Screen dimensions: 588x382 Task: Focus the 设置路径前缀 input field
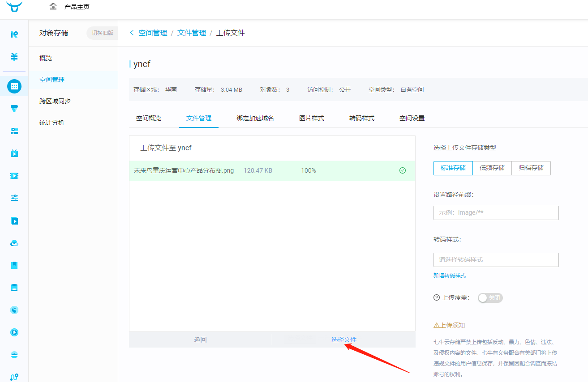[496, 213]
